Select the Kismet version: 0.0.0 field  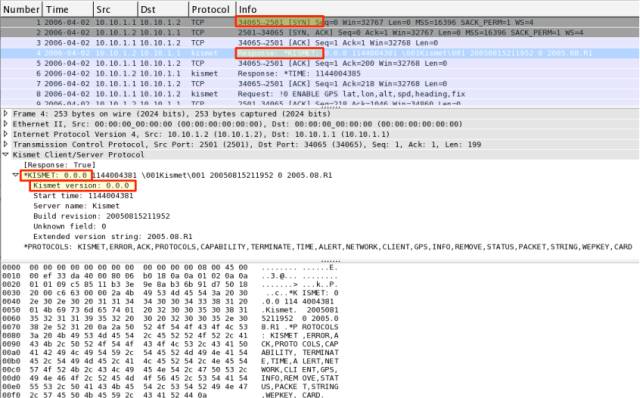[81, 185]
